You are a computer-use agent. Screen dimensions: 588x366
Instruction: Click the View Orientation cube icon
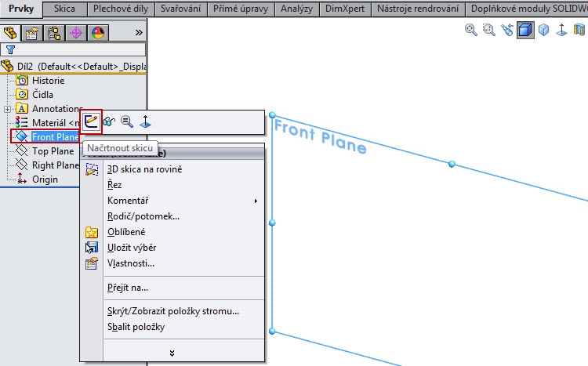(x=543, y=30)
